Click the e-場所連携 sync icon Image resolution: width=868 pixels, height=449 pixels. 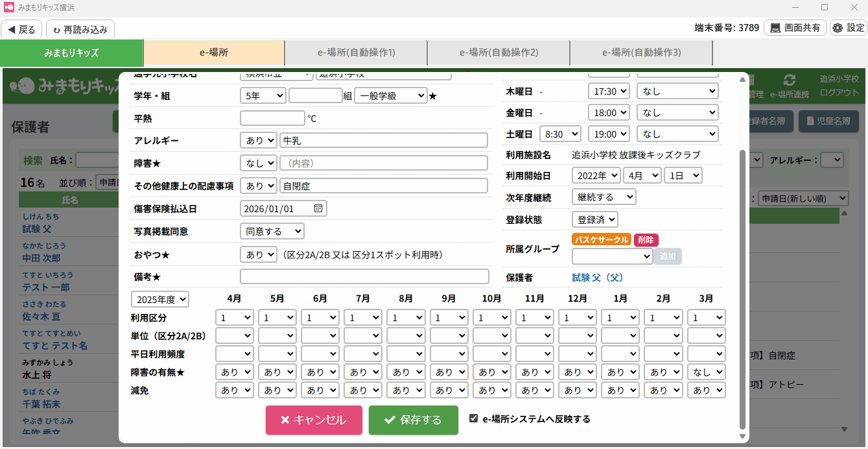(789, 80)
